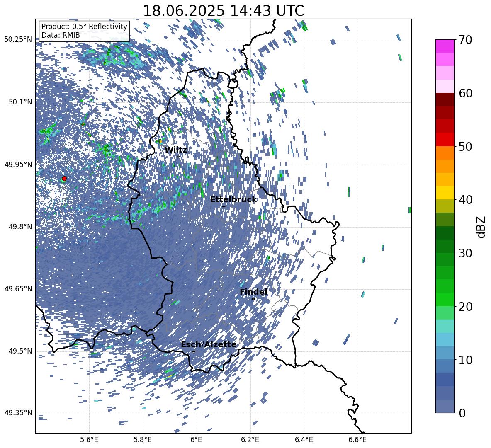The height and width of the screenshot is (448, 491).
Task: Click the Wiltz city label
Action: [x=176, y=150]
